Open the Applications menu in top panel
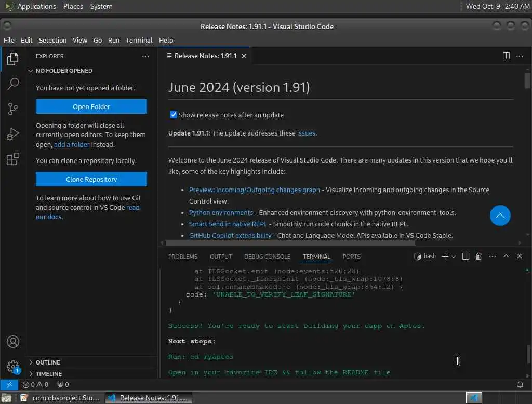The height and width of the screenshot is (404, 532). coord(31,6)
